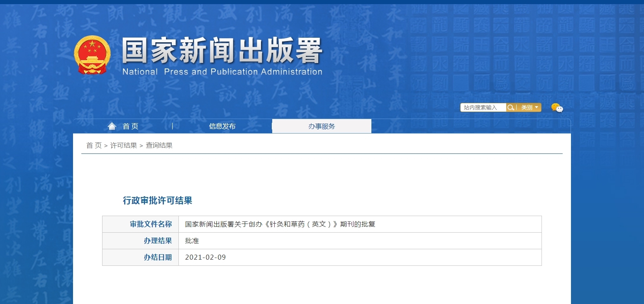
Task: Select the 办理结果 label cell
Action: click(158, 241)
